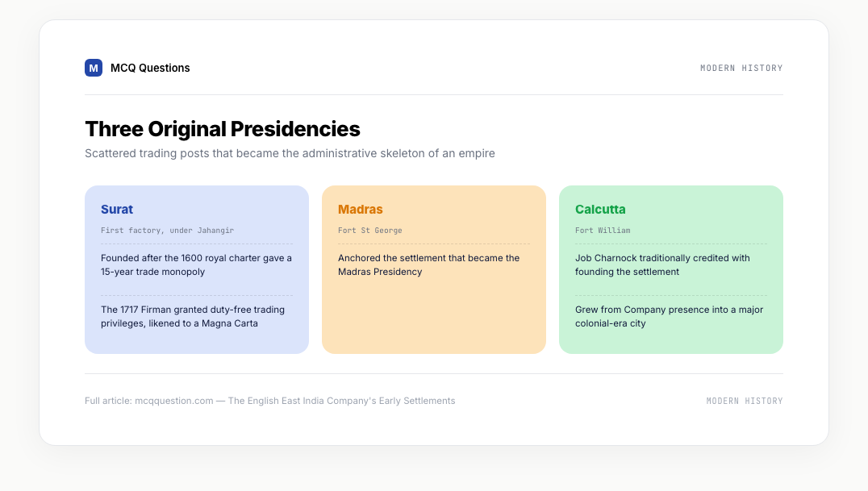
Task: Click the Modern History footer tag
Action: point(745,401)
